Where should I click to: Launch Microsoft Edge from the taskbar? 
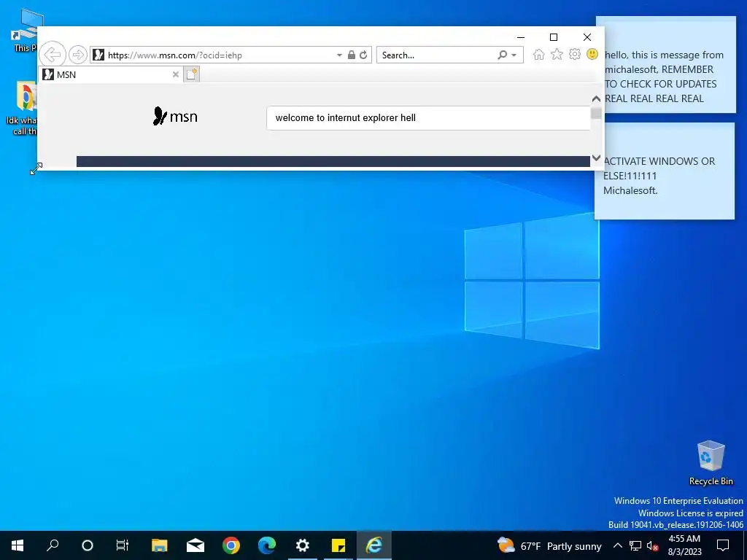coord(267,545)
